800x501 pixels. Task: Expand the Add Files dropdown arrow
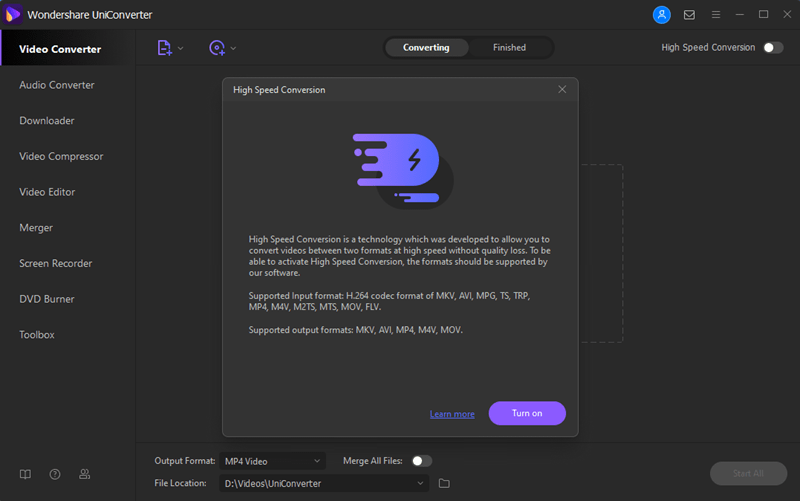click(x=180, y=48)
